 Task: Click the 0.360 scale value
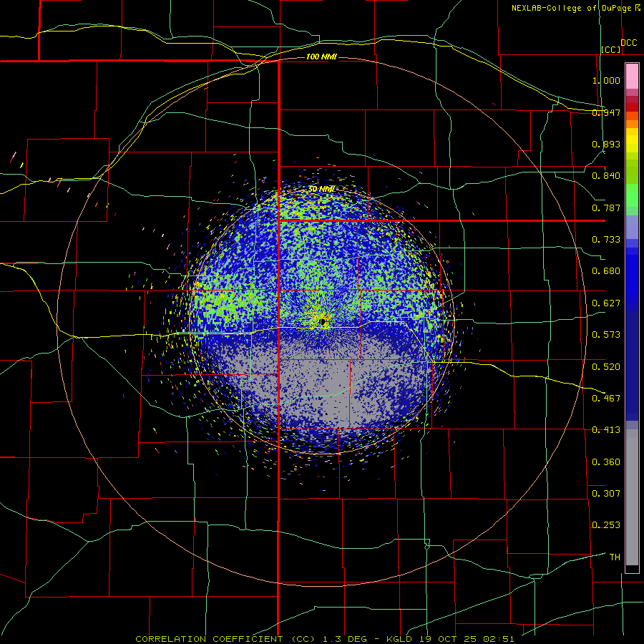[606, 462]
